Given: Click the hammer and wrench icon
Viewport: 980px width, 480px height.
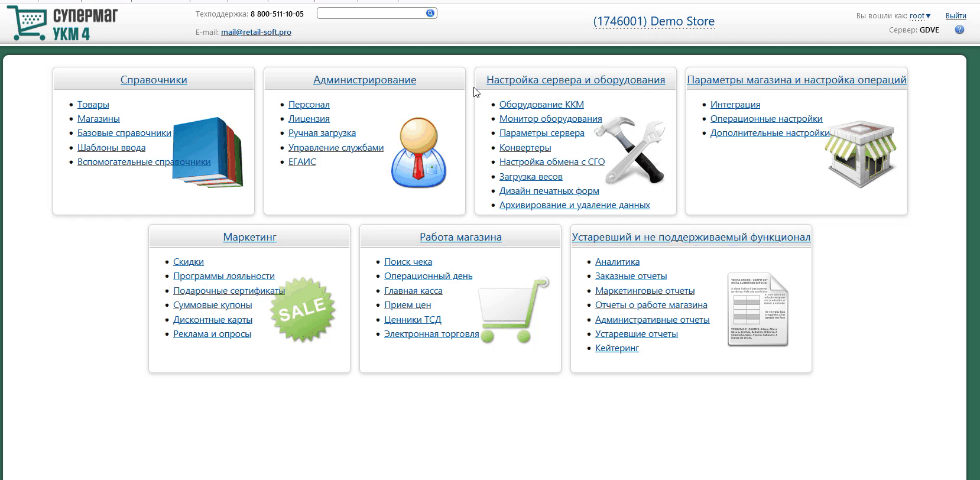Looking at the screenshot, I should click(629, 150).
